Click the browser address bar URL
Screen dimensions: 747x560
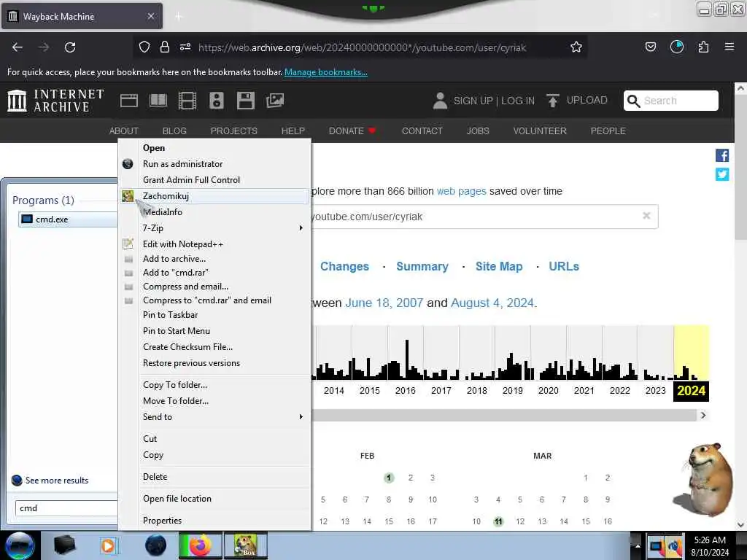tap(362, 47)
